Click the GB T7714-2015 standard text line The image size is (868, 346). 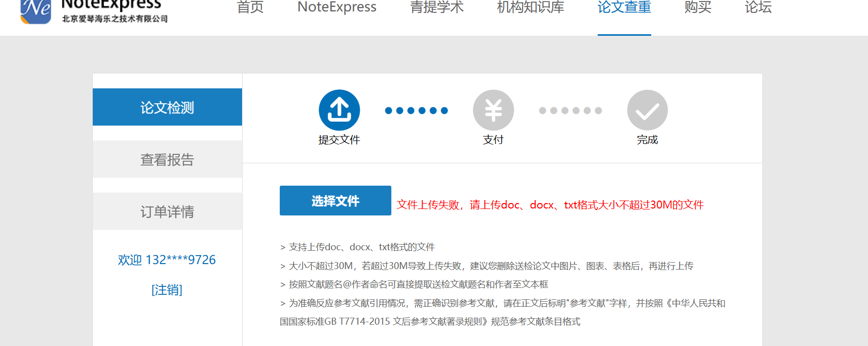pos(430,322)
